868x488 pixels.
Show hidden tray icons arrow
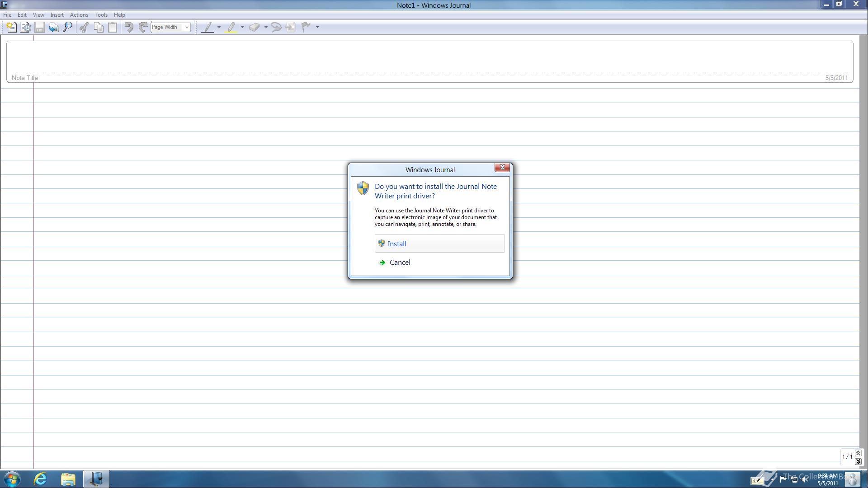[772, 479]
